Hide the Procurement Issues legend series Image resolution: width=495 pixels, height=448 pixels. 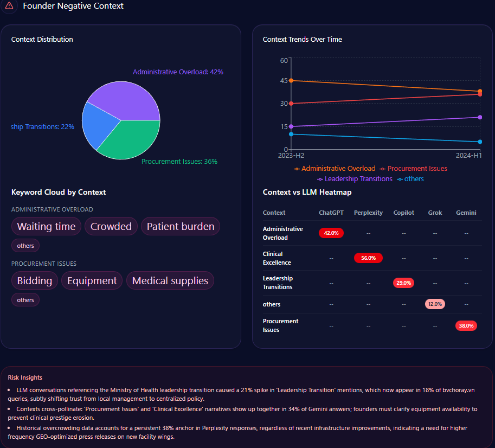413,169
